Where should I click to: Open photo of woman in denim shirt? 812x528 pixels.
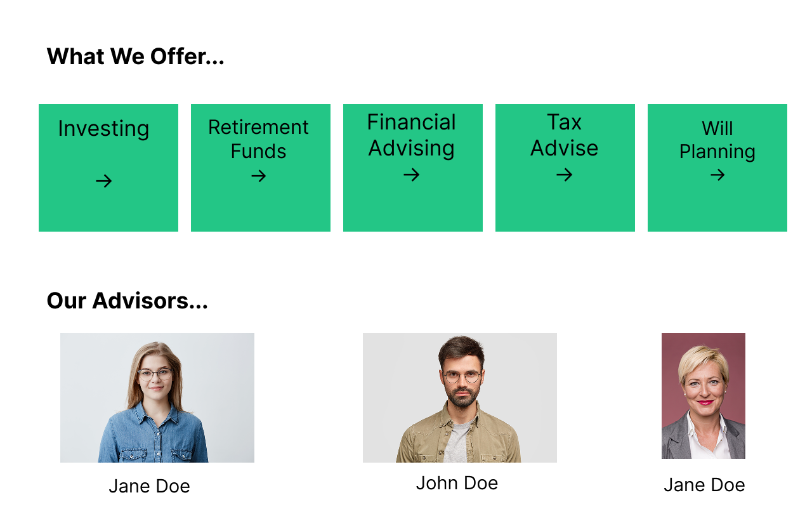click(x=157, y=398)
